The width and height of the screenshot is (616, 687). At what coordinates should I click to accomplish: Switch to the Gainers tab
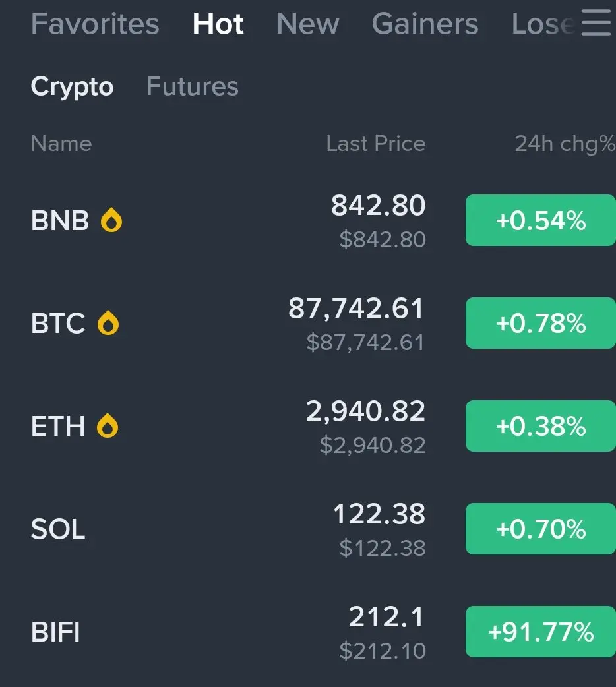(425, 23)
